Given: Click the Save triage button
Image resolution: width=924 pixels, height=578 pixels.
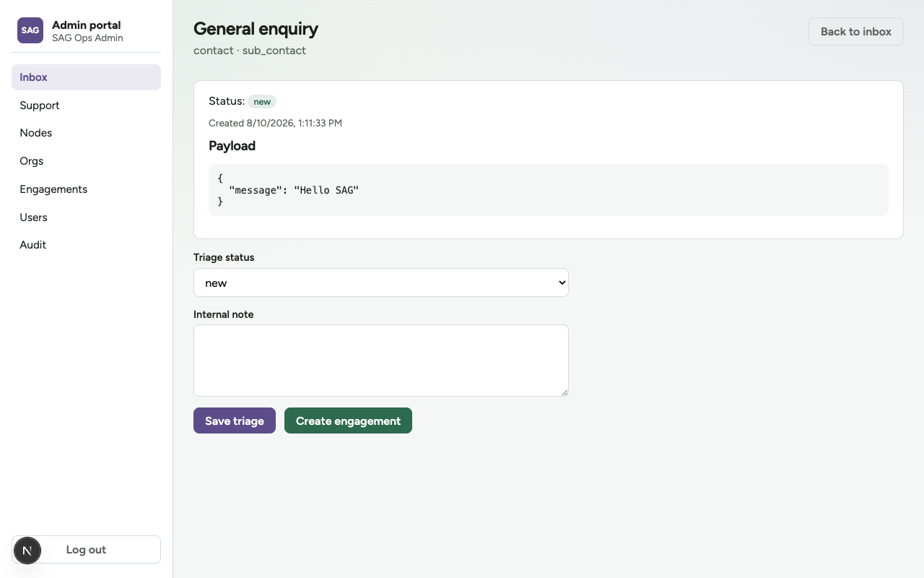Looking at the screenshot, I should pyautogui.click(x=235, y=420).
